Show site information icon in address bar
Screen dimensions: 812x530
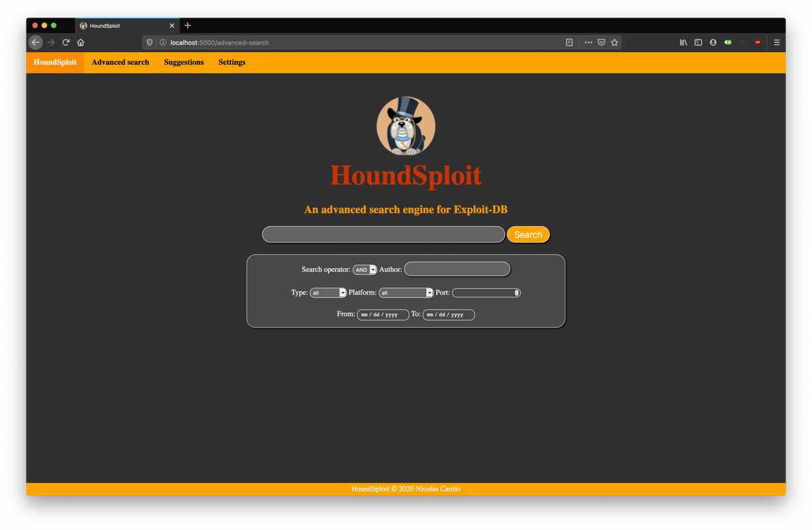coord(162,42)
